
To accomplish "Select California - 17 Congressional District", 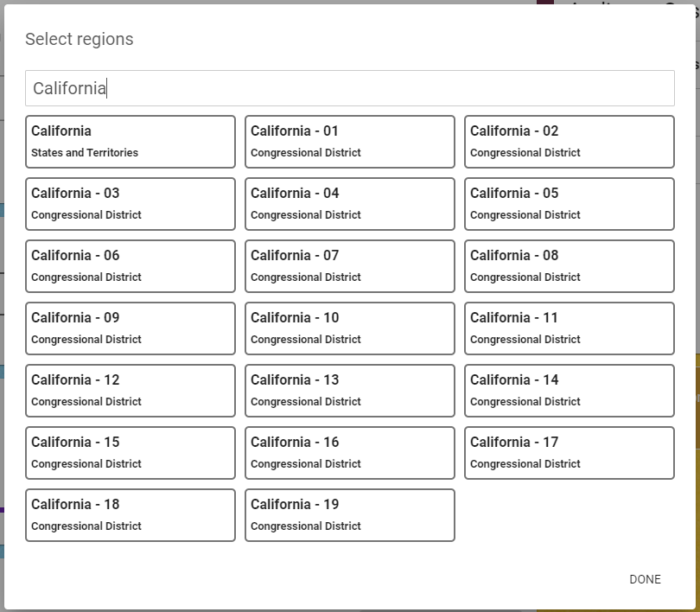I will tap(570, 453).
